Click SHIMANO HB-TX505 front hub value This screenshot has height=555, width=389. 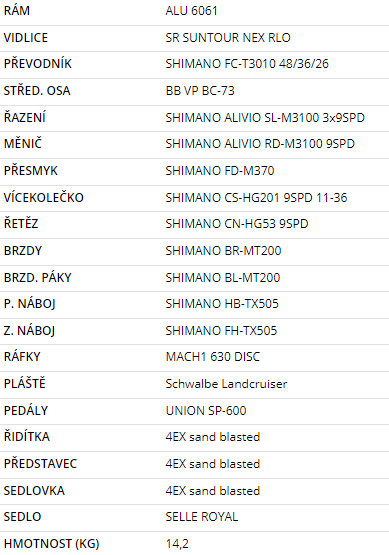[222, 304]
